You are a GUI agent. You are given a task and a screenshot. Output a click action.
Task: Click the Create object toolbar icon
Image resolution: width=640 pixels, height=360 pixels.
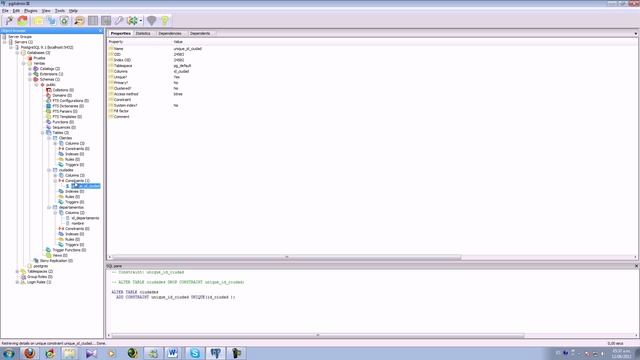click(51, 20)
